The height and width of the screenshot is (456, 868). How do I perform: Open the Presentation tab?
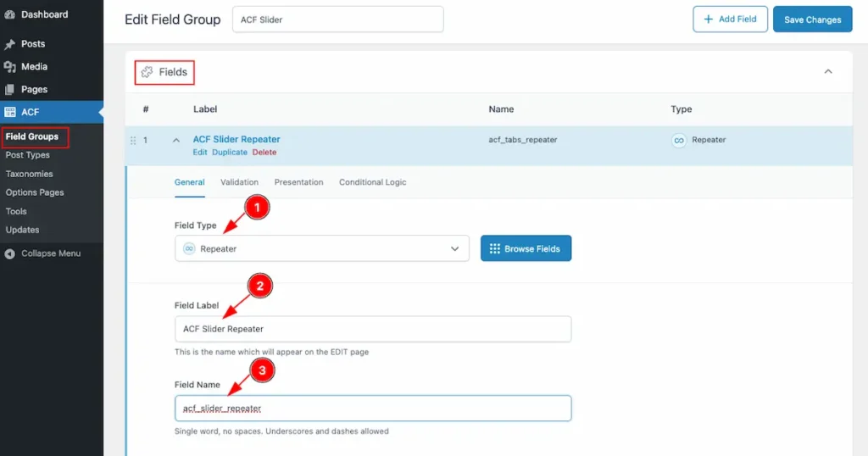298,182
